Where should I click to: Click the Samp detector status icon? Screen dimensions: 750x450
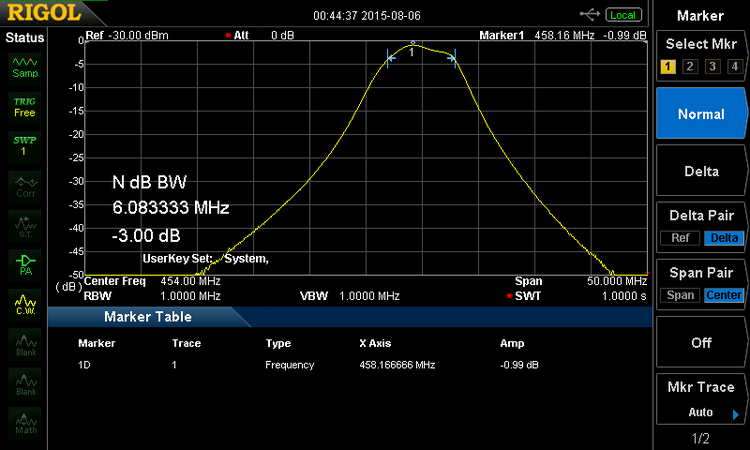pyautogui.click(x=24, y=66)
